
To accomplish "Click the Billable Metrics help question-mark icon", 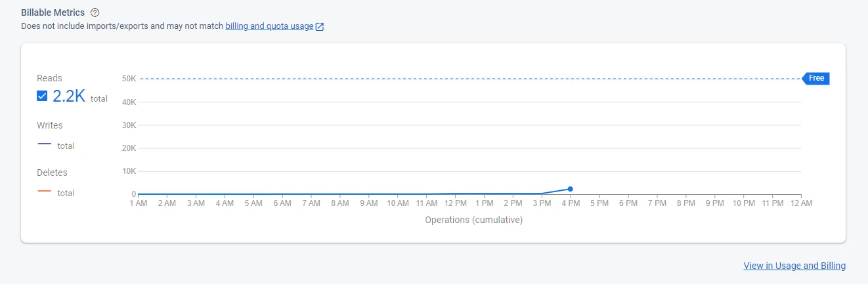I will coord(95,12).
